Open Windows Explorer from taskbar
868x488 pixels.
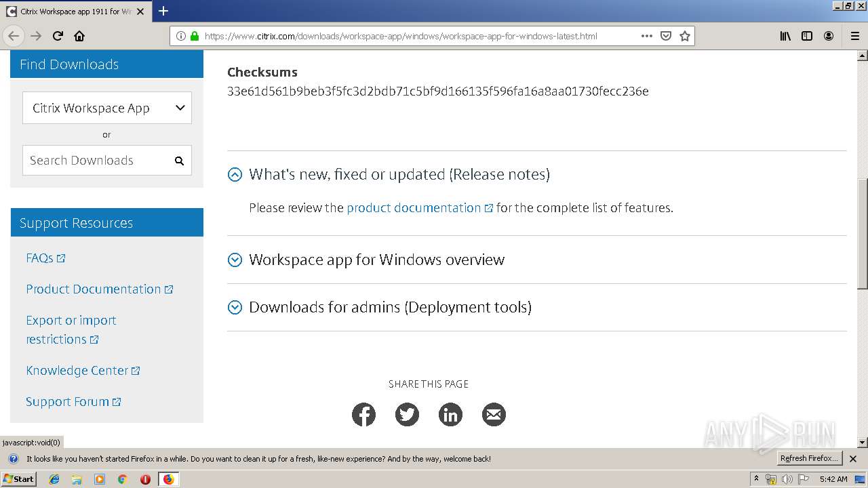coord(77,479)
